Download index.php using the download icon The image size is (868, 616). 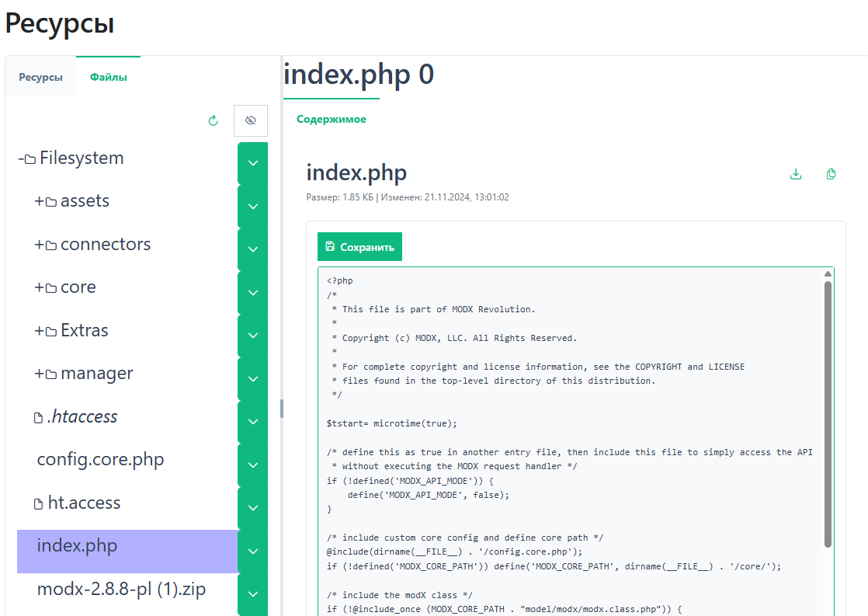click(x=795, y=174)
